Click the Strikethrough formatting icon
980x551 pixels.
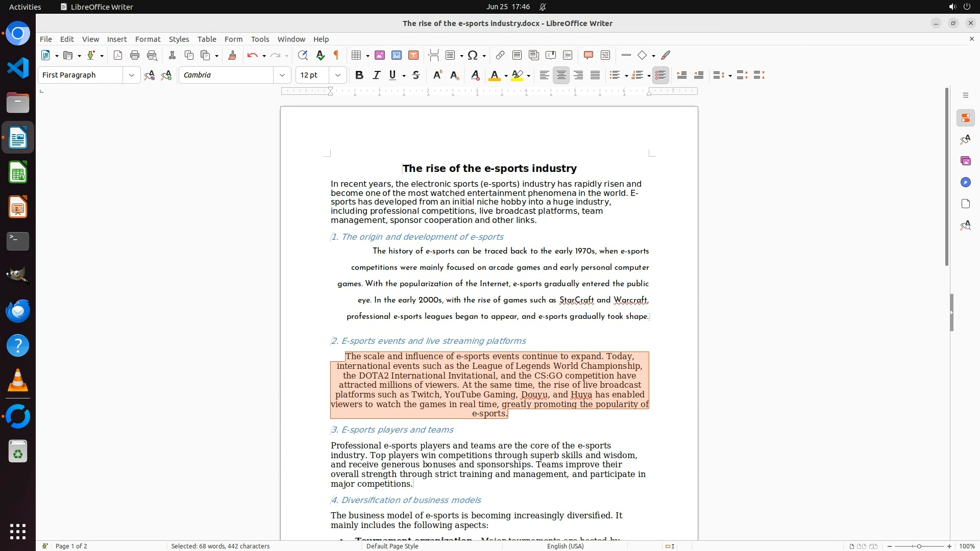pyautogui.click(x=416, y=75)
